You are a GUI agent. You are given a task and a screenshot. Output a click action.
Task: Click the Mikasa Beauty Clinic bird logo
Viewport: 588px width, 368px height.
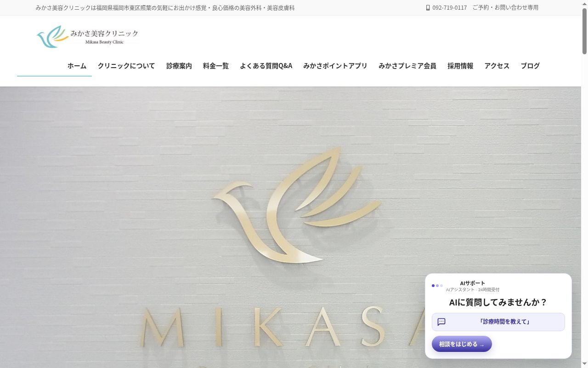point(53,37)
